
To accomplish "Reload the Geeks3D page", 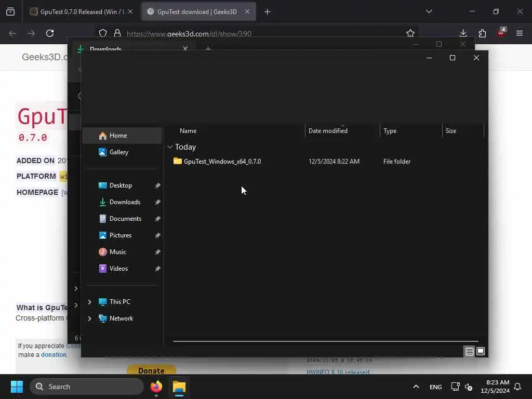I will coord(50,33).
